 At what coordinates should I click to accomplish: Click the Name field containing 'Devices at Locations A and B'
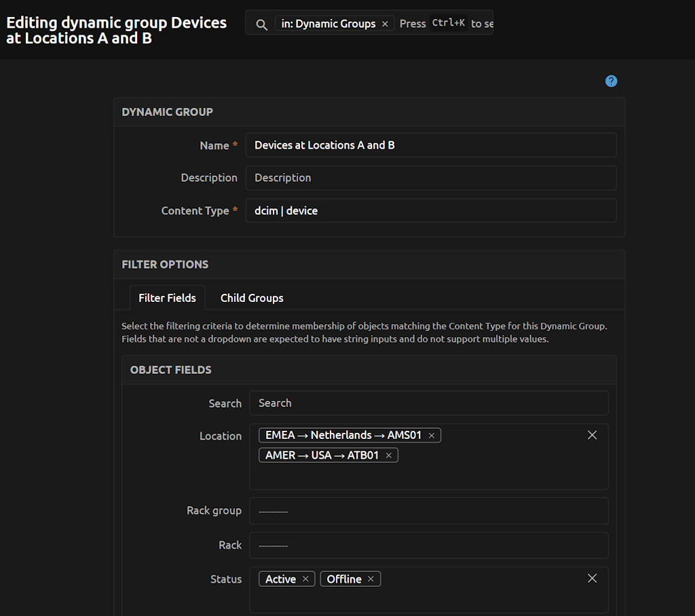pos(431,145)
